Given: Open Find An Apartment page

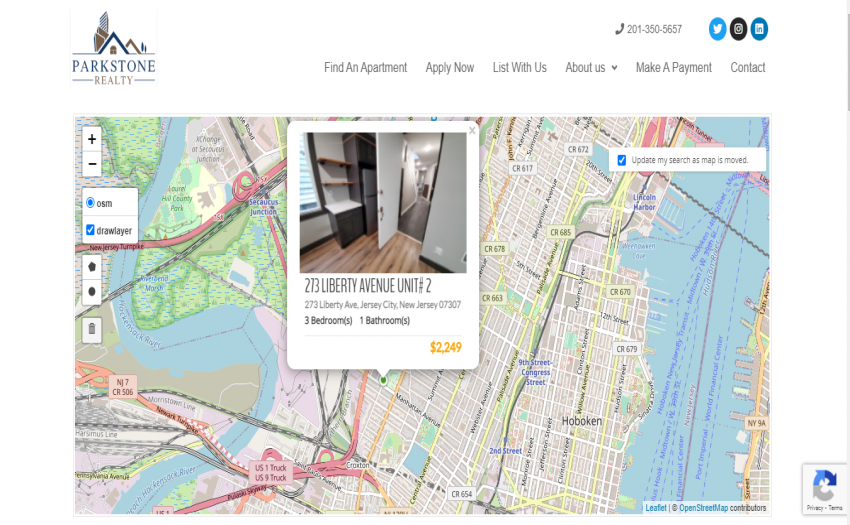Looking at the screenshot, I should point(365,68).
